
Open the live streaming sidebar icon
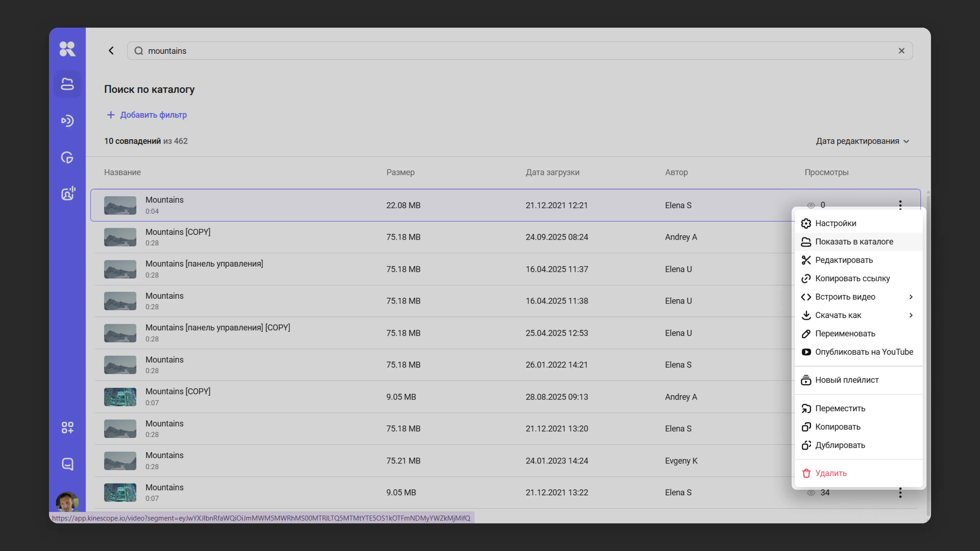pos(67,121)
